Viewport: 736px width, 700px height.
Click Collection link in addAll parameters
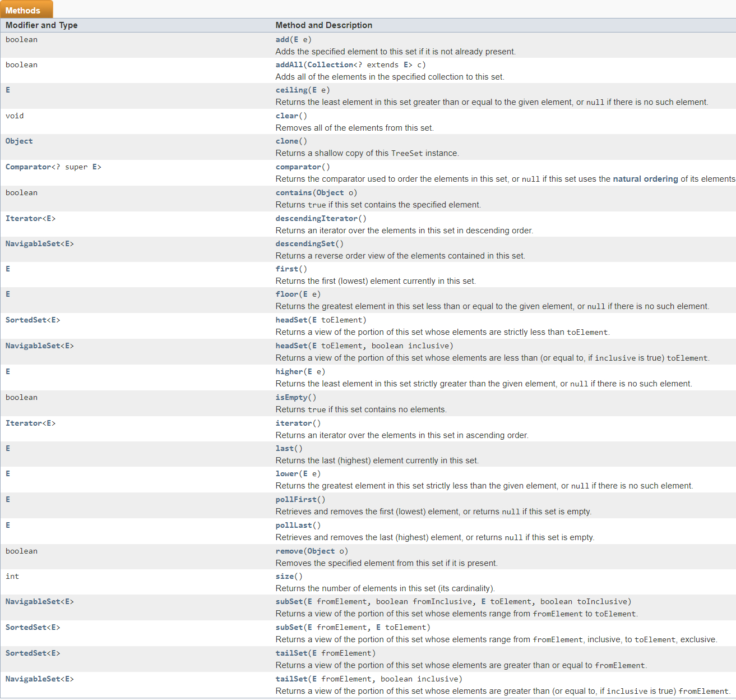[330, 65]
